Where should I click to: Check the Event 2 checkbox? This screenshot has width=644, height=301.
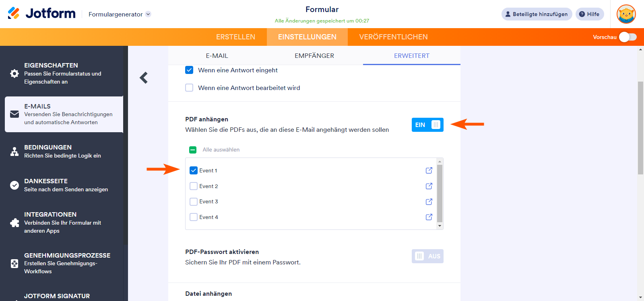pyautogui.click(x=194, y=186)
